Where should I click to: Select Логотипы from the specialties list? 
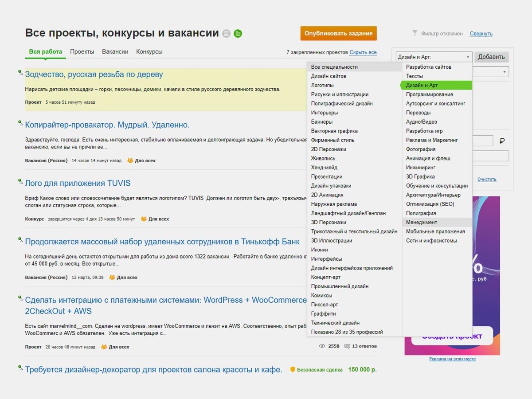pyautogui.click(x=322, y=85)
